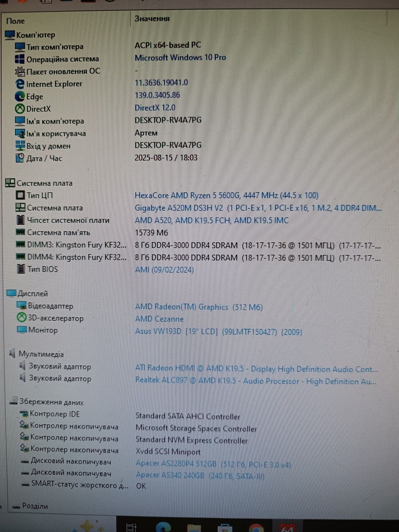Select the ACPI x64-based PC value
Screen dimensions: 399x532
(x=168, y=45)
